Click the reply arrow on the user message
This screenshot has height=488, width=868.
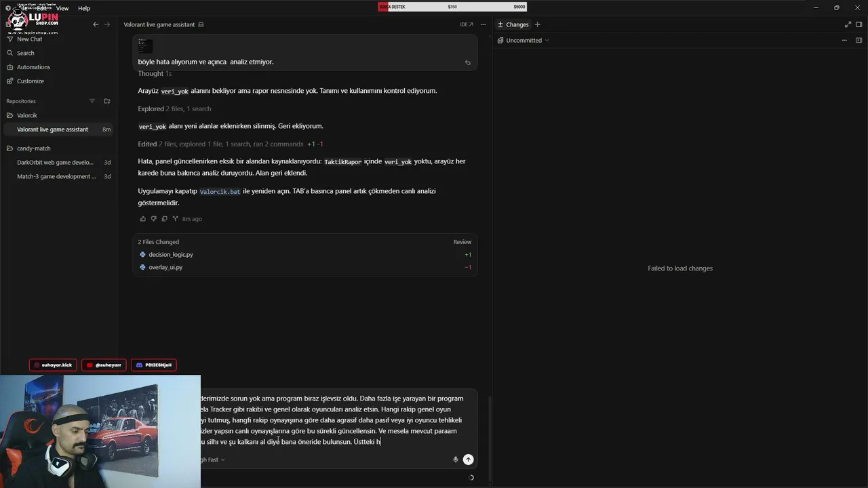[x=467, y=62]
